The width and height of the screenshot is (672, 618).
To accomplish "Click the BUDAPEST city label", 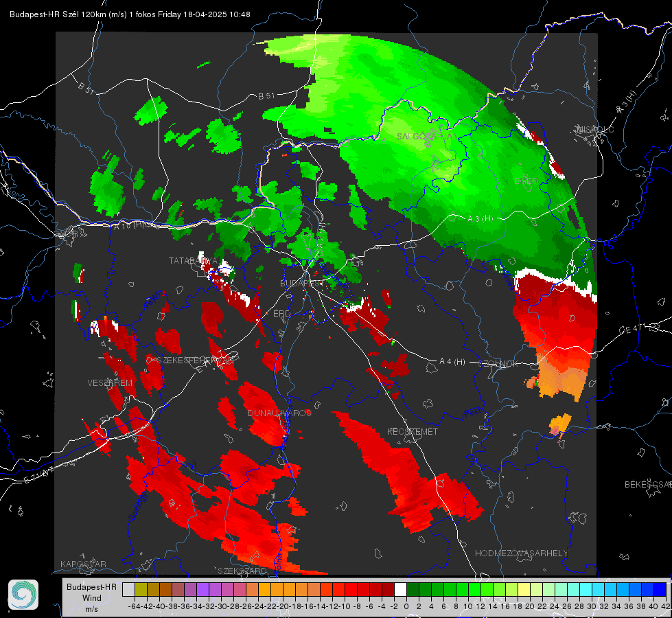I will pyautogui.click(x=301, y=284).
